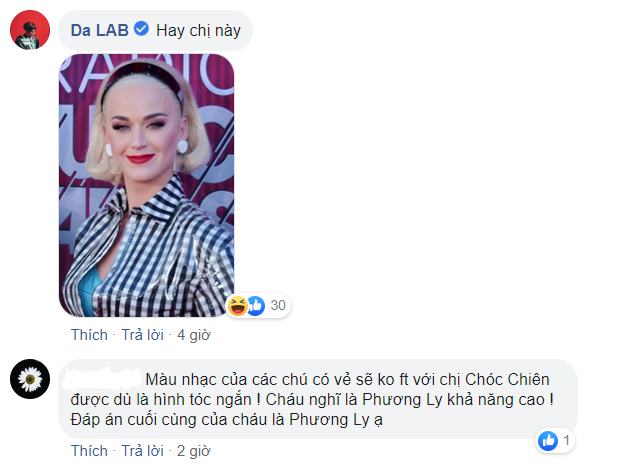Viewport: 620px width, 473px height.
Task: Open the Da LAB page name link
Action: click(100, 30)
